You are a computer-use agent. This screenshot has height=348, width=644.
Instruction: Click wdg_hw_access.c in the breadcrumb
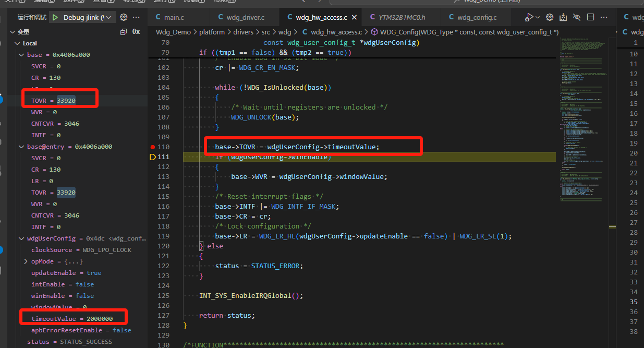pyautogui.click(x=336, y=32)
